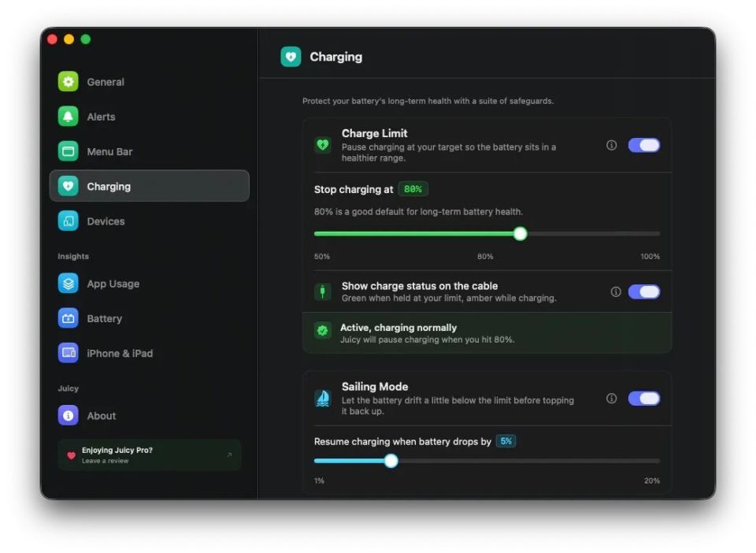Image resolution: width=756 pixels, height=553 pixels.
Task: Open the Devices section
Action: pyautogui.click(x=150, y=221)
